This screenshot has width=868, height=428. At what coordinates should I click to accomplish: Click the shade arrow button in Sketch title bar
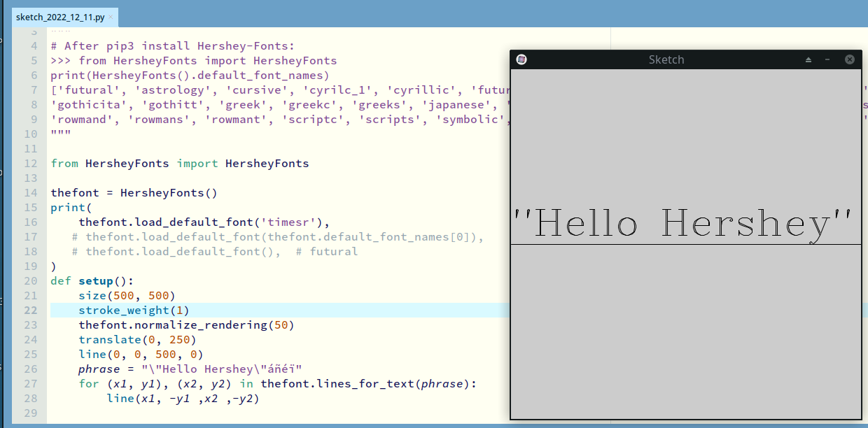click(x=808, y=60)
